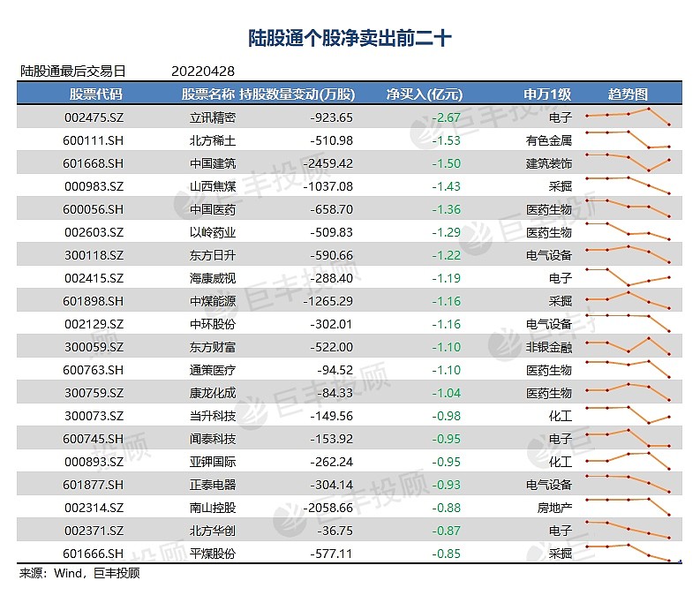Select stock name 闻泰科技
The image size is (700, 603).
click(x=213, y=439)
